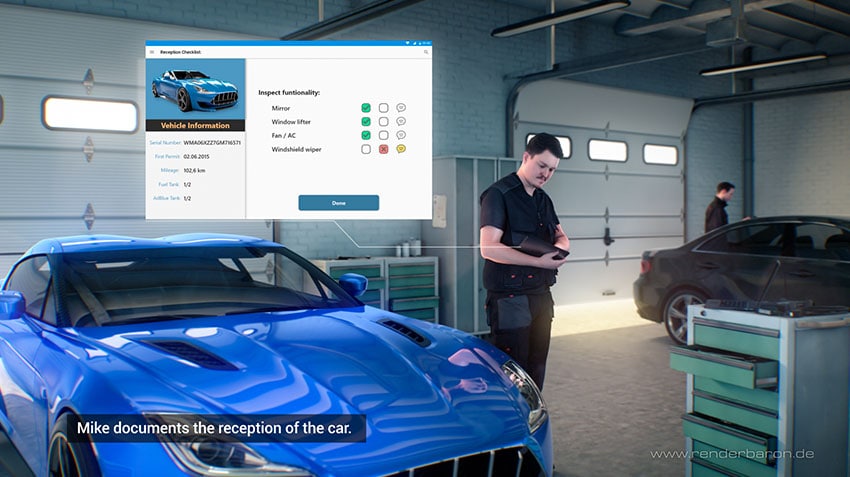Open comment bubble for Mirror
Image resolution: width=850 pixels, height=477 pixels.
pos(401,108)
